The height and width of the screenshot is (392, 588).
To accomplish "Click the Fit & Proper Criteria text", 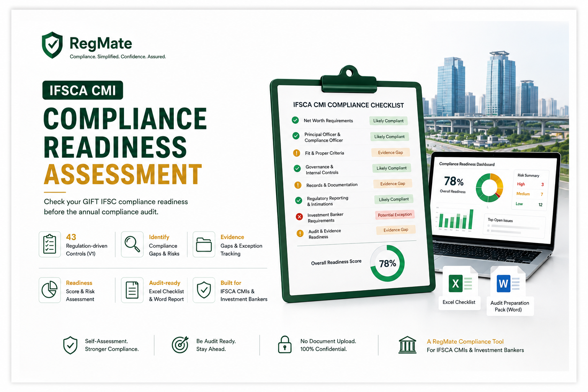I will point(325,153).
